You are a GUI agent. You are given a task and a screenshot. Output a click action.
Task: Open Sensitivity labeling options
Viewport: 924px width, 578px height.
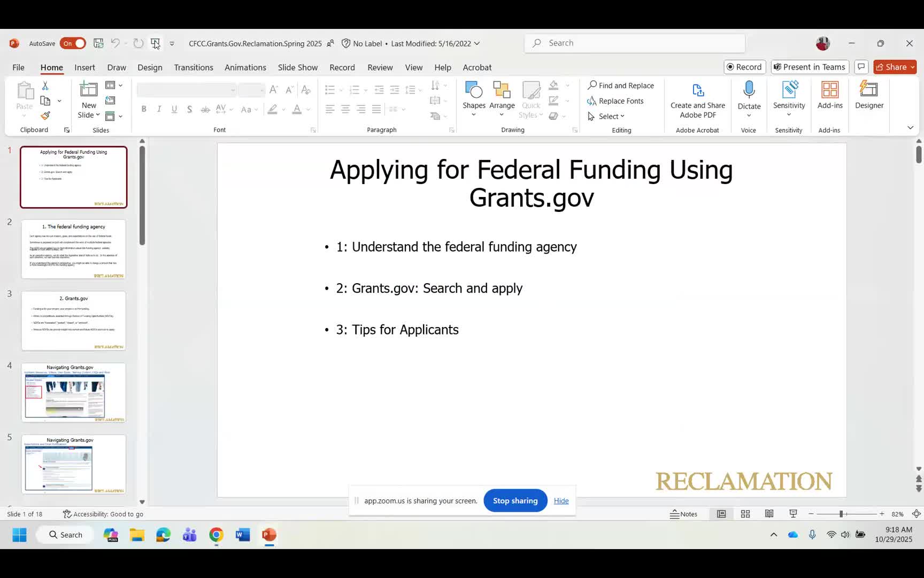tap(788, 96)
